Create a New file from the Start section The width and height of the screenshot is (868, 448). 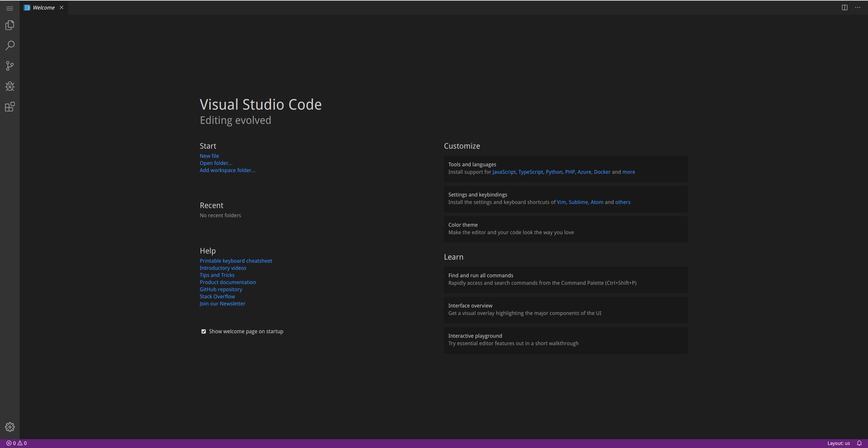209,156
